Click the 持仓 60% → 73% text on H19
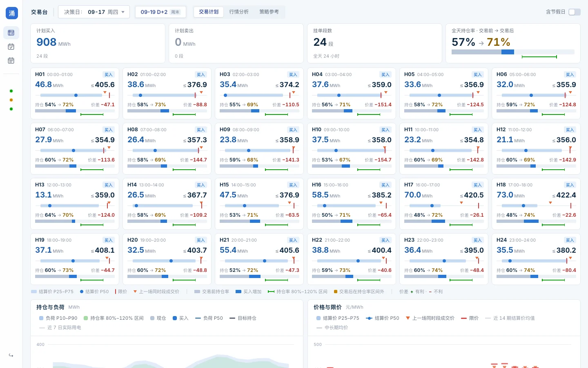This screenshot has height=368, width=588. 54,270
